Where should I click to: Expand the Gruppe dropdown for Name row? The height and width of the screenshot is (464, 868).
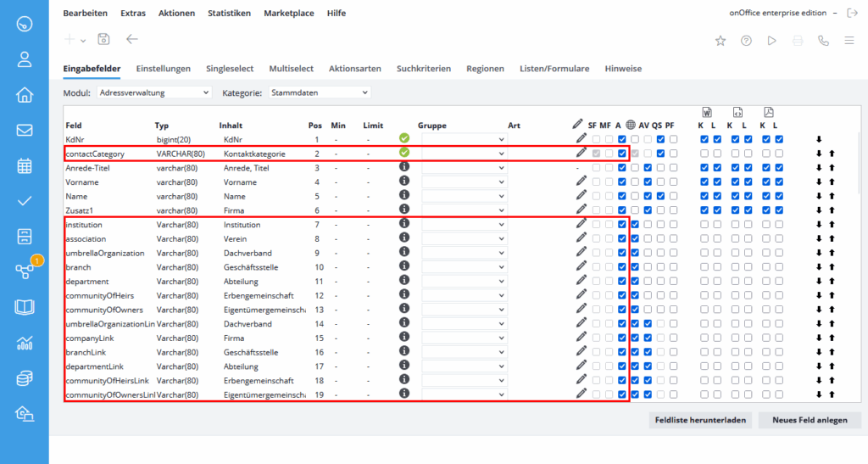click(464, 196)
